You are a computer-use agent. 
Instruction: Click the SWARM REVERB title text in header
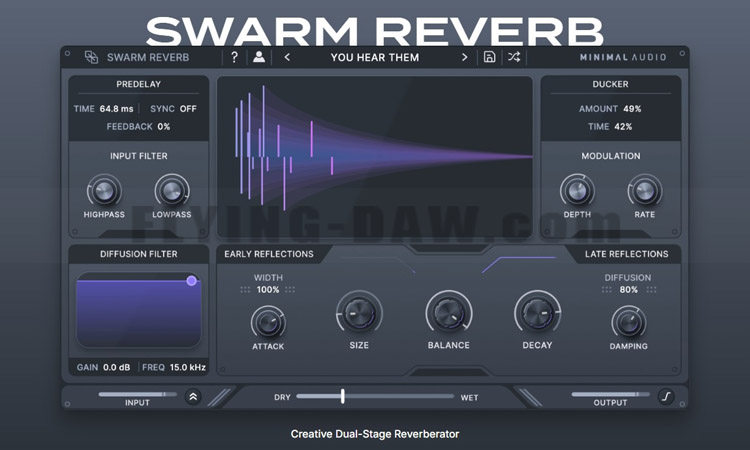pos(148,57)
